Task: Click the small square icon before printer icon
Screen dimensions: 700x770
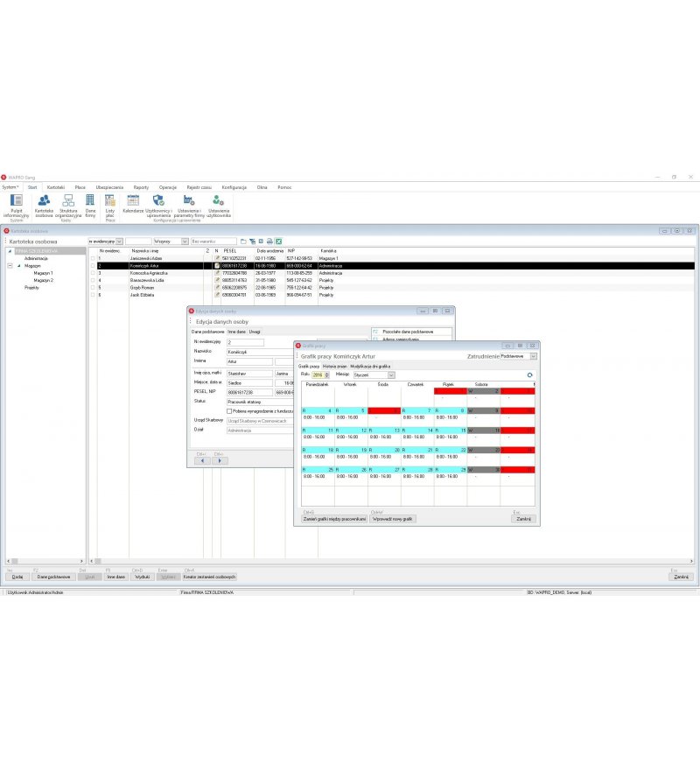Action: point(261,241)
